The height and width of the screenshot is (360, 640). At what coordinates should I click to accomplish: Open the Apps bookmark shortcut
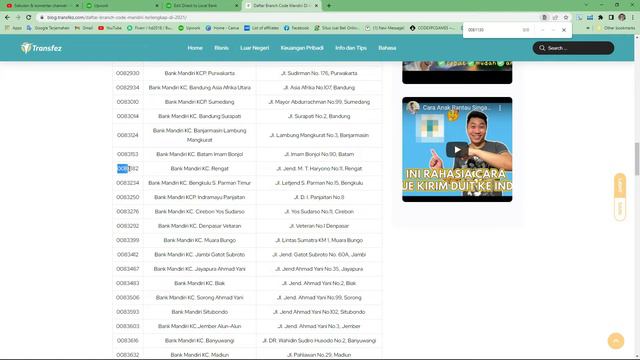tap(13, 28)
